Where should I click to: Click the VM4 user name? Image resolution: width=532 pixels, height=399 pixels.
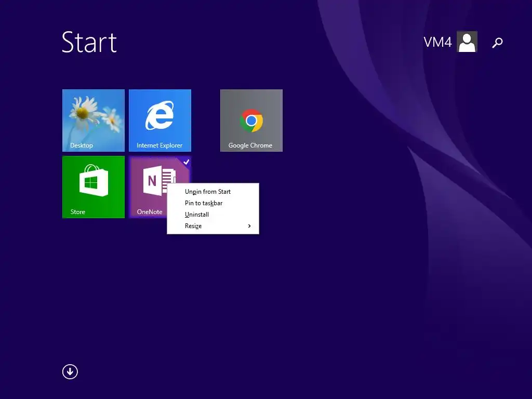pyautogui.click(x=437, y=42)
